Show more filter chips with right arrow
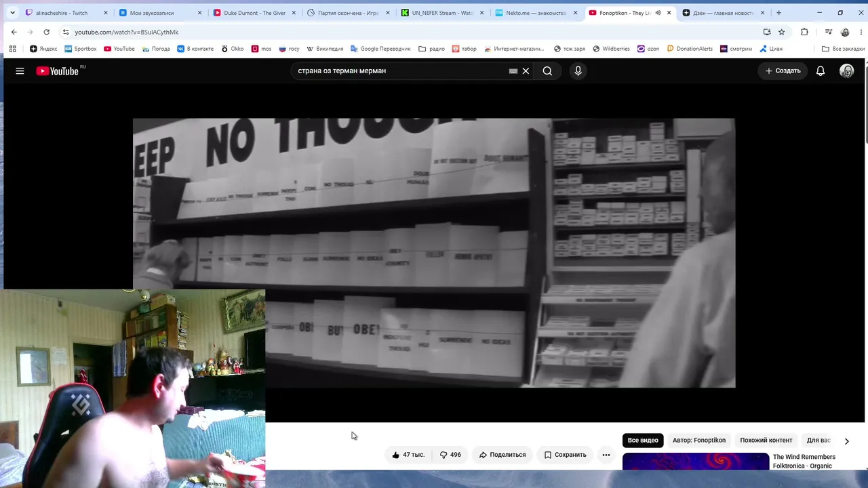This screenshot has width=868, height=488. (x=846, y=441)
